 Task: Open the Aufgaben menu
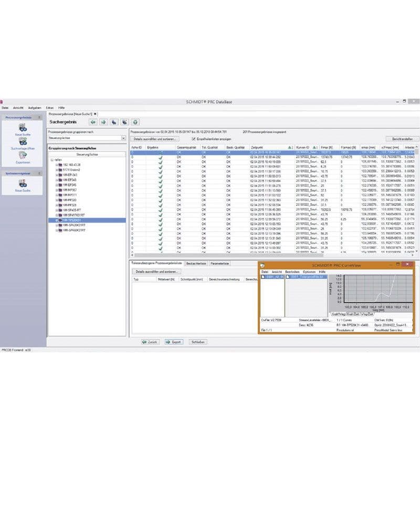point(35,108)
